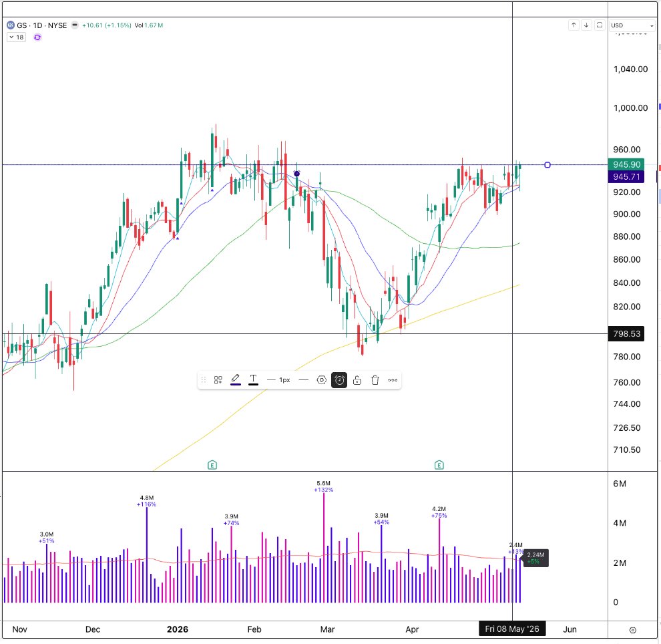The width and height of the screenshot is (661, 644).
Task: Click the 3.9M +54% volume label
Action: 381,519
